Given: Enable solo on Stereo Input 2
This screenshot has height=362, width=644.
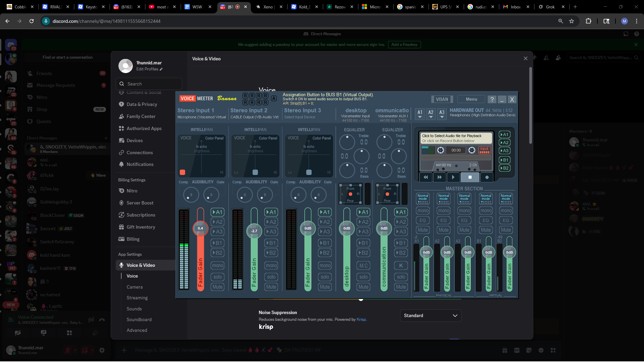Looking at the screenshot, I should point(271,277).
